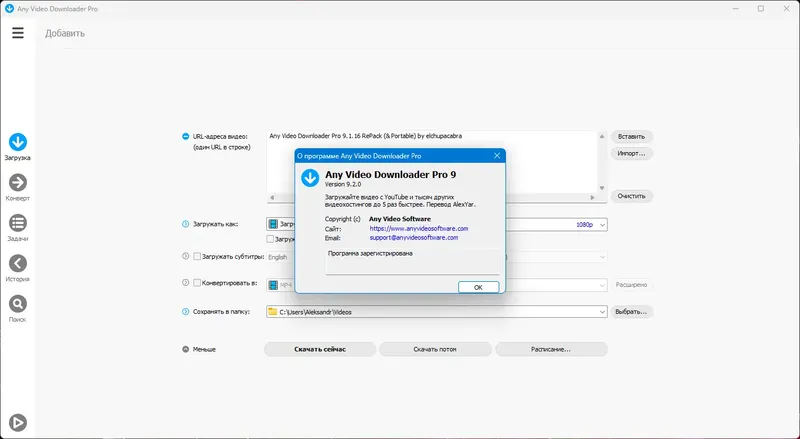800x439 pixels.
Task: Click the URL area scroll down arrow
Action: 602,188
